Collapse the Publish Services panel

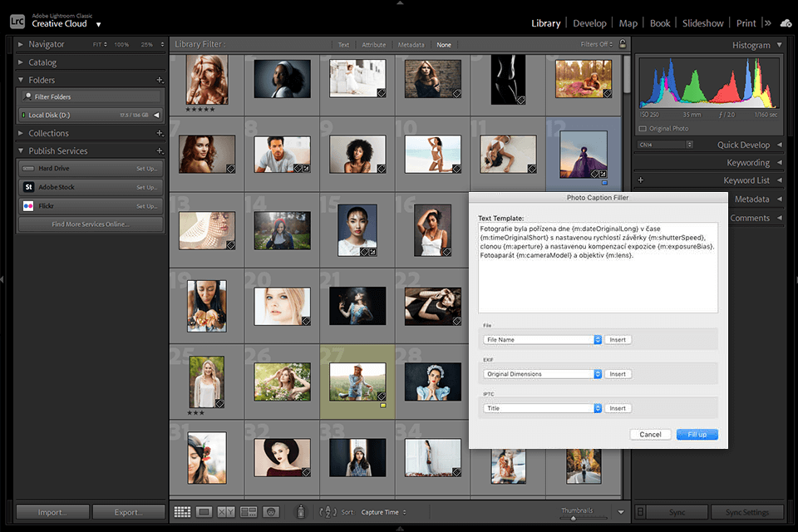[20, 150]
